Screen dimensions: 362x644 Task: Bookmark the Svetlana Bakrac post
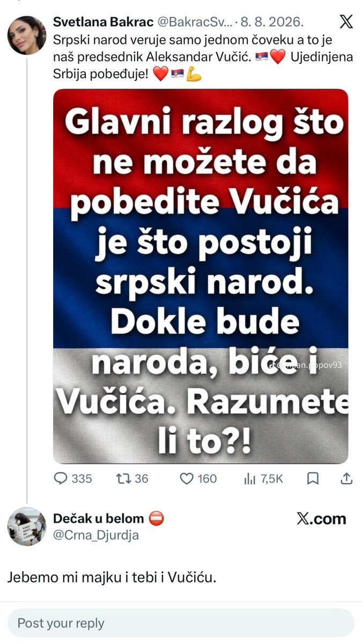[314, 479]
